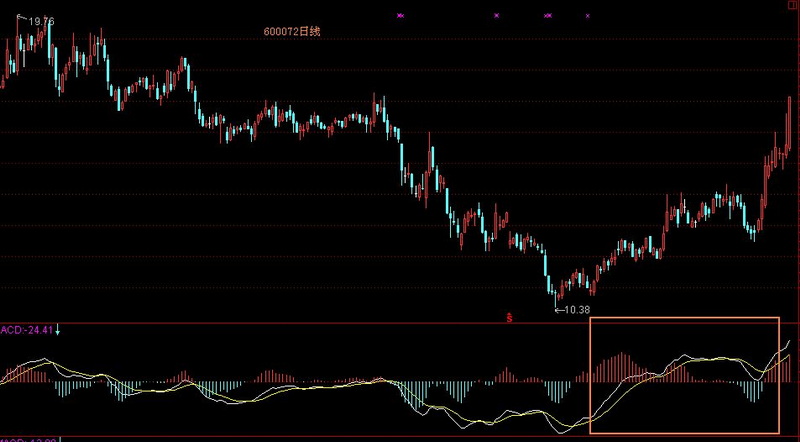800x442 pixels.
Task: Click the double magenta x marker pair
Action: pos(548,16)
